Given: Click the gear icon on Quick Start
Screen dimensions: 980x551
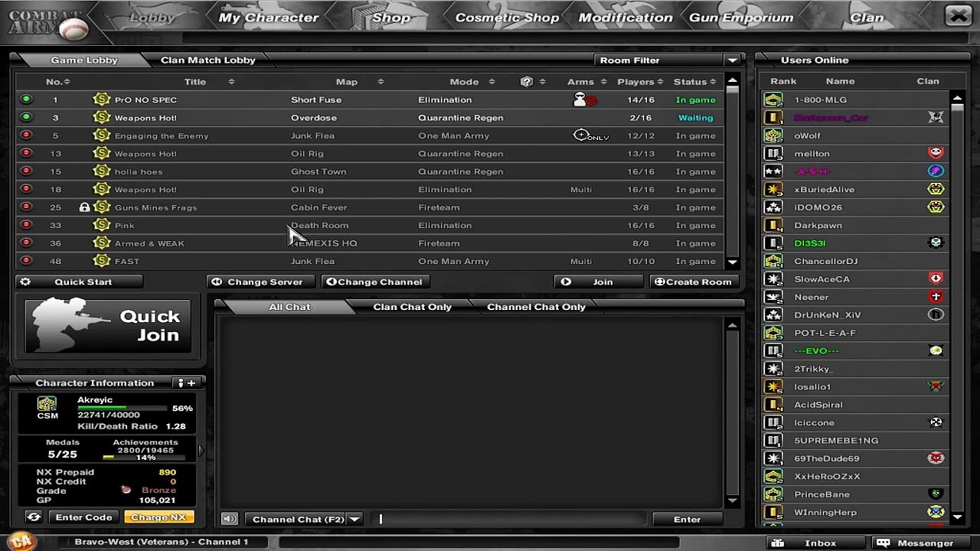Looking at the screenshot, I should (x=25, y=282).
